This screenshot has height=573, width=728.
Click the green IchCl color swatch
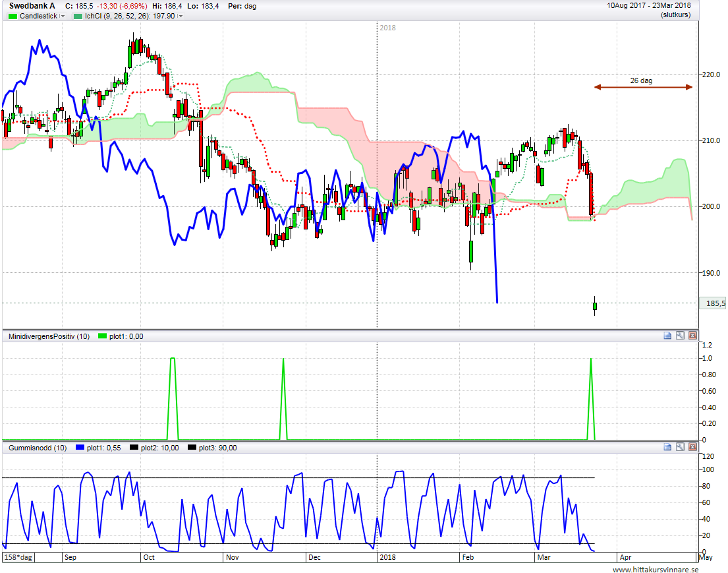pos(78,16)
